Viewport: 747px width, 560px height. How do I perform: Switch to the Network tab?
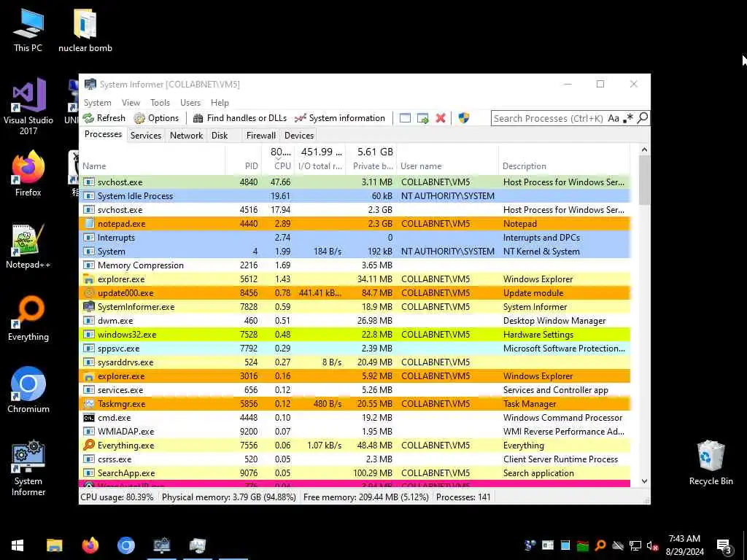186,135
